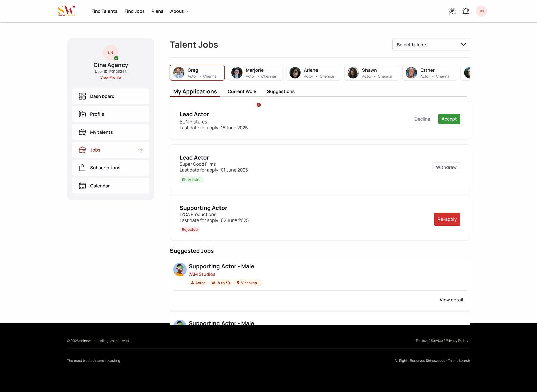Switch to Suggestions tab
The width and height of the screenshot is (537, 392).
pyautogui.click(x=281, y=91)
